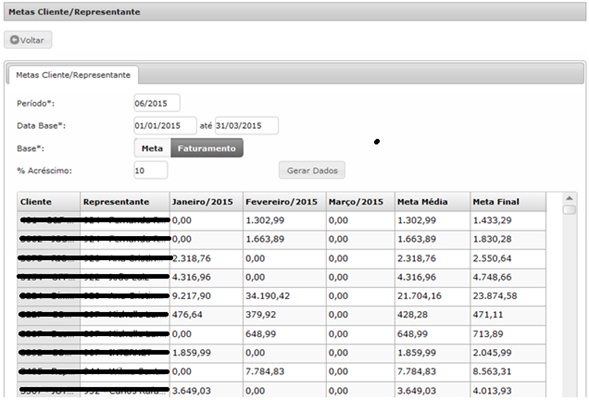The image size is (589, 400).
Task: Select Faturamento as the base
Action: point(207,148)
